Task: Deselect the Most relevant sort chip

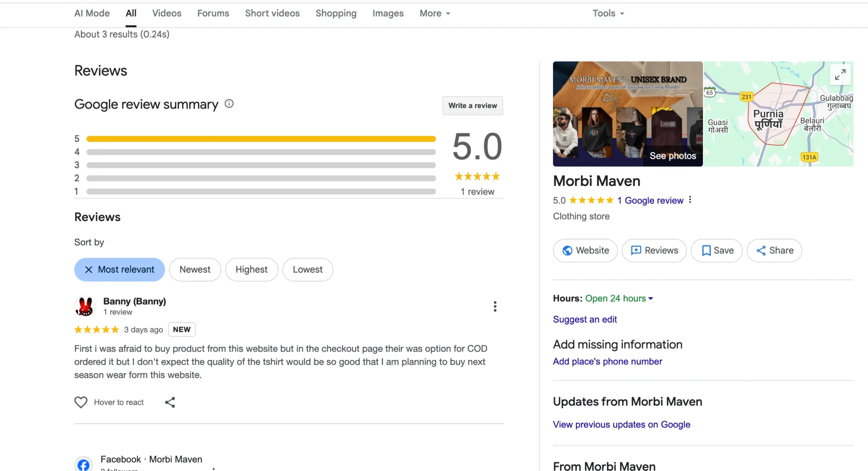Action: [x=120, y=269]
